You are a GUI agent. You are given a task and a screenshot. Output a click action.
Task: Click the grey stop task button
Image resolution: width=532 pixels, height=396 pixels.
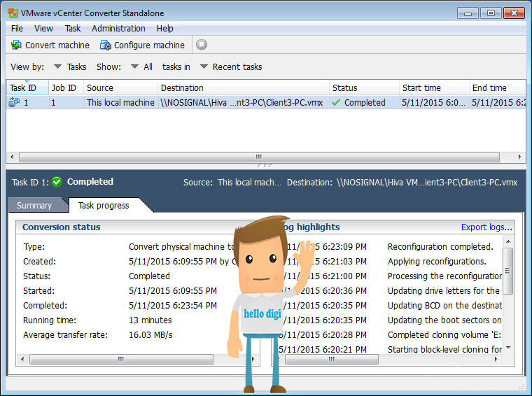point(202,44)
